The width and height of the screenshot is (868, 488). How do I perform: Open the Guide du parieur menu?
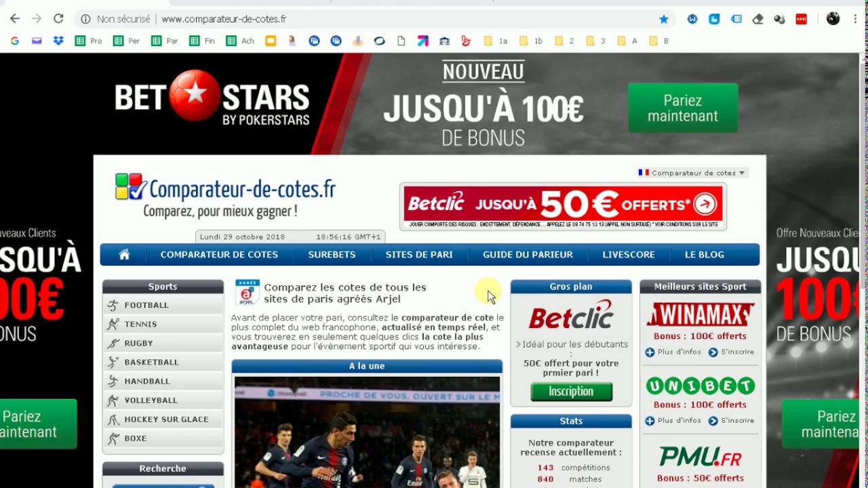tap(528, 254)
